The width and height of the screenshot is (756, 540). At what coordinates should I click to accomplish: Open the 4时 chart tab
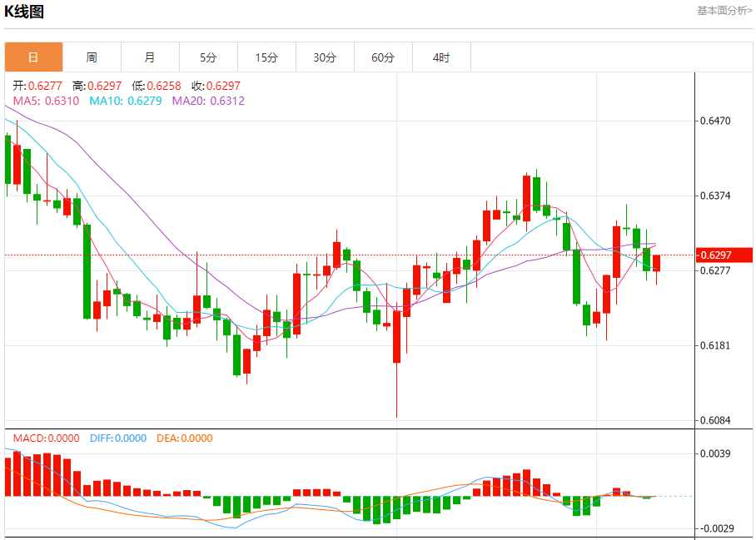(x=441, y=57)
